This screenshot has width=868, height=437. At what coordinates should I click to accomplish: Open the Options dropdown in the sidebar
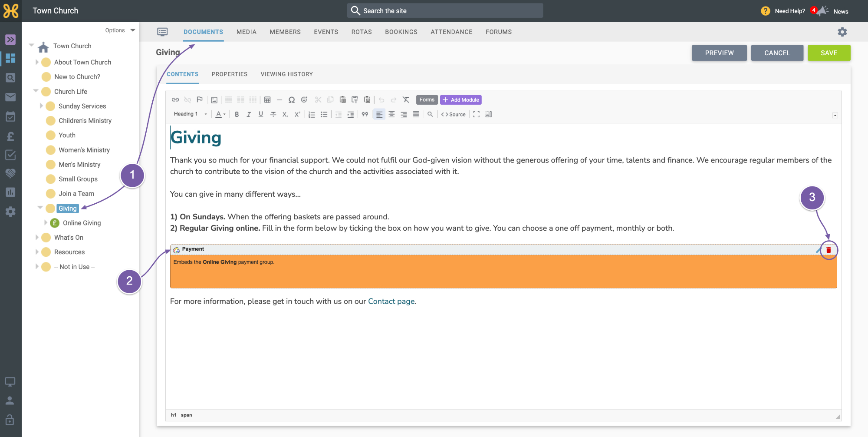pyautogui.click(x=120, y=30)
